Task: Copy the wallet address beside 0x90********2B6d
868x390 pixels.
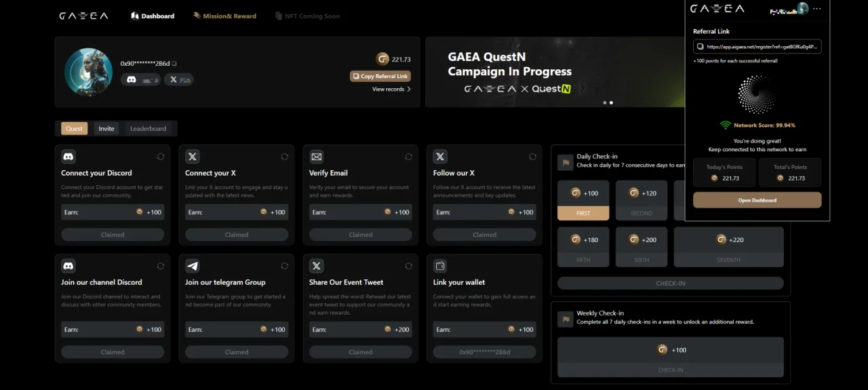Action: click(174, 64)
